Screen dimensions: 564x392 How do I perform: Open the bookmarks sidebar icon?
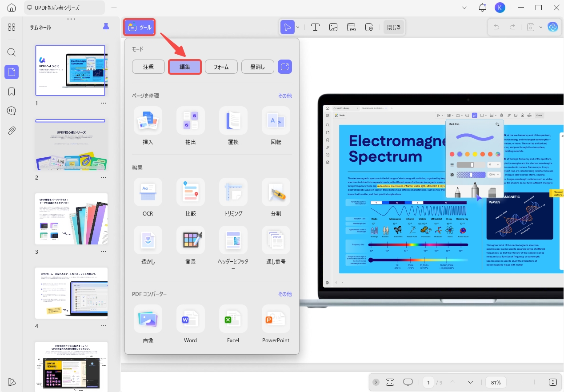(12, 92)
